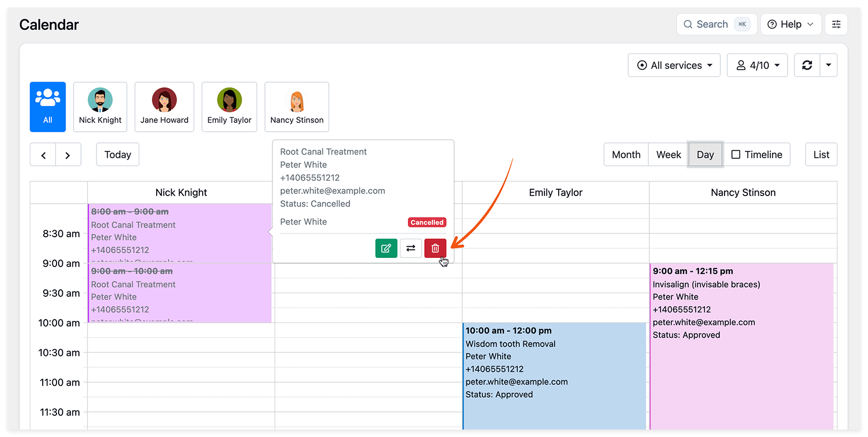Select the Day view tab
This screenshot has height=437, width=868.
pyautogui.click(x=705, y=155)
